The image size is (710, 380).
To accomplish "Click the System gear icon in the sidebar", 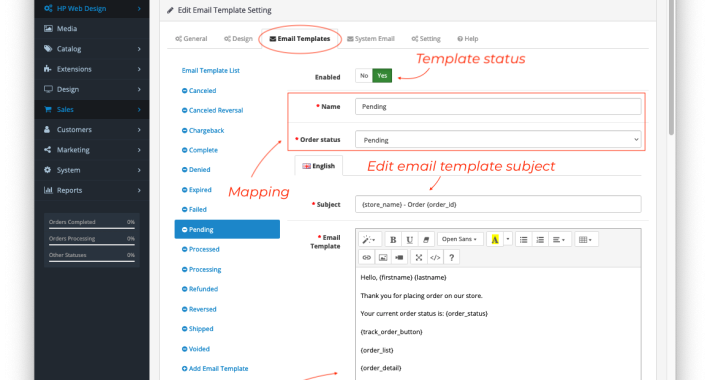I will point(48,170).
